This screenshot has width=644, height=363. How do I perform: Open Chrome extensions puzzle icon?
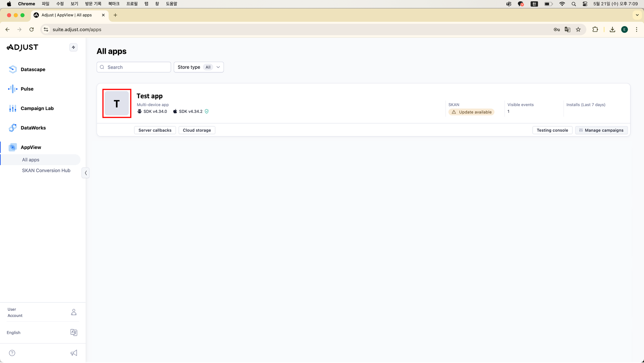(595, 30)
